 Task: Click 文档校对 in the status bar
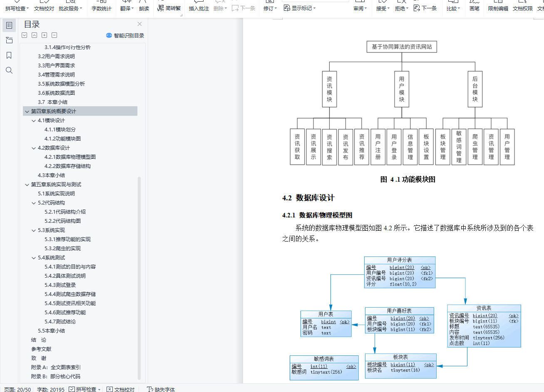click(x=121, y=390)
